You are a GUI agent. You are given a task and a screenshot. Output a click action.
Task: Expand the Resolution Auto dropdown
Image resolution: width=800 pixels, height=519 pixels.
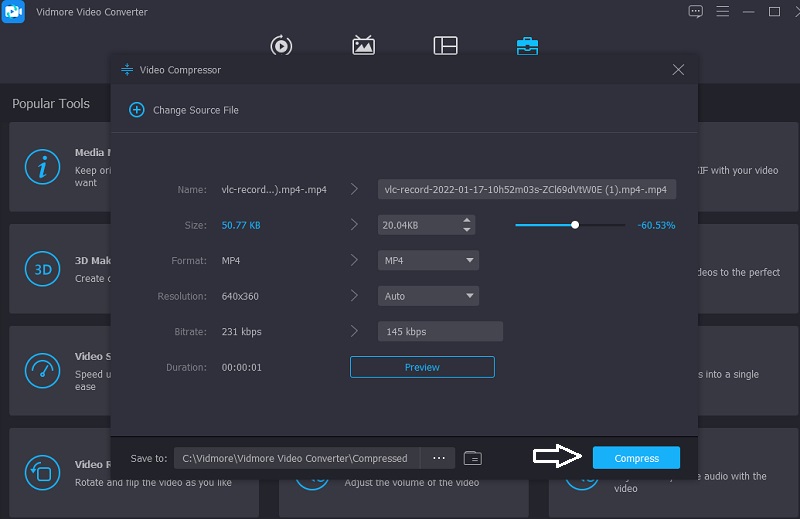click(428, 297)
